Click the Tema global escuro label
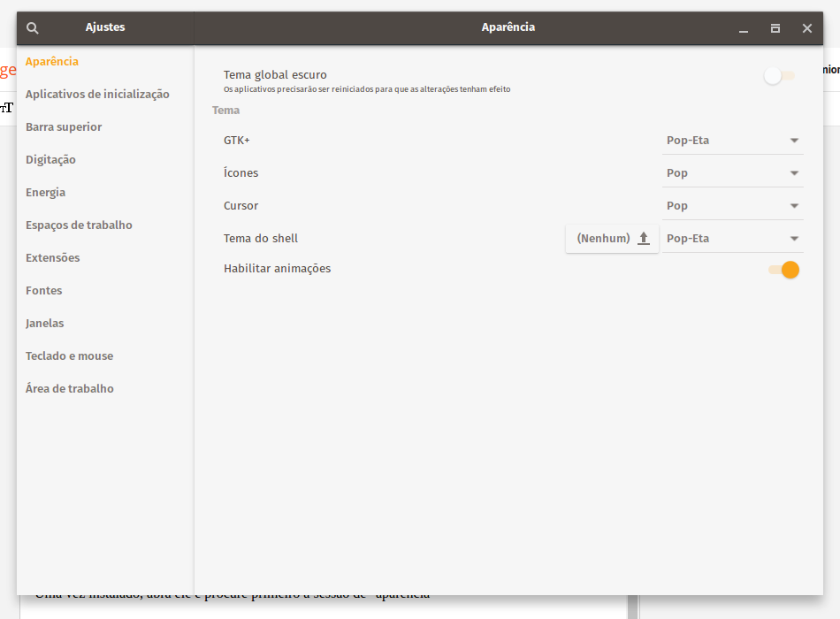840x619 pixels. click(x=275, y=75)
